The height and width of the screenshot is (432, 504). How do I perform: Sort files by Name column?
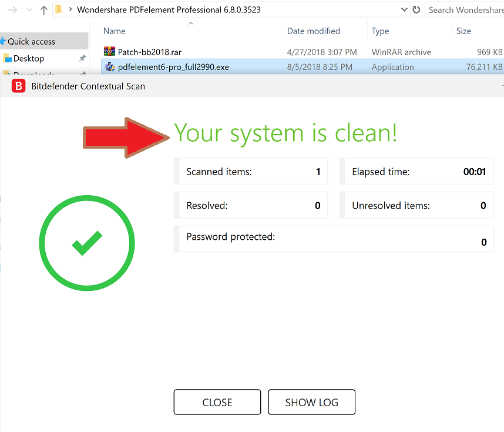(x=115, y=31)
